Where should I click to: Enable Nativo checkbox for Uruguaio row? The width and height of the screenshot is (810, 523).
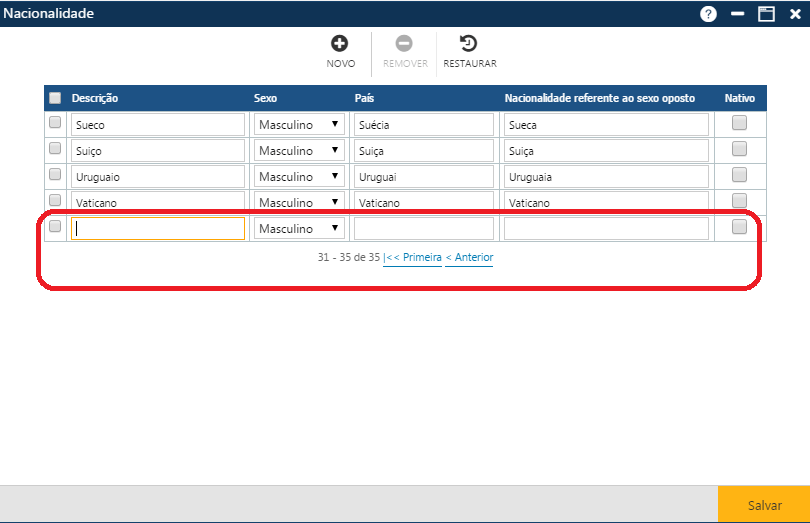click(739, 175)
